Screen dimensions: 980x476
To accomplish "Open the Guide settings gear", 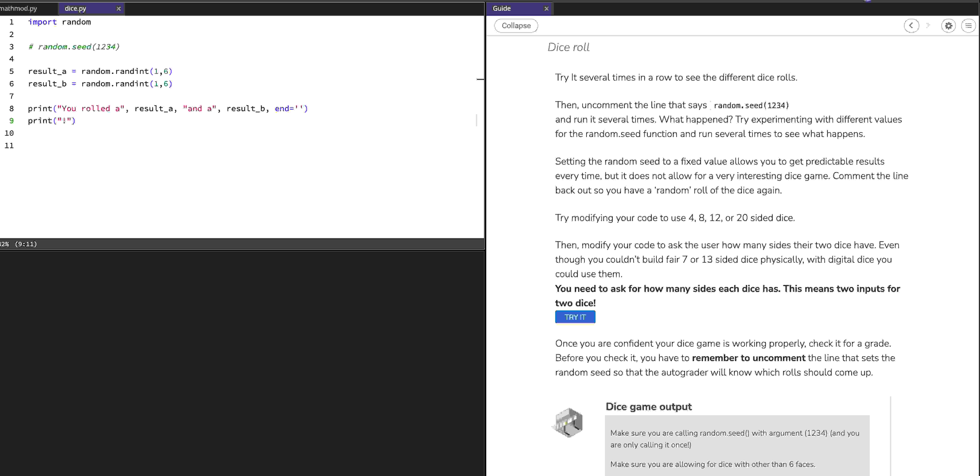I will [948, 26].
